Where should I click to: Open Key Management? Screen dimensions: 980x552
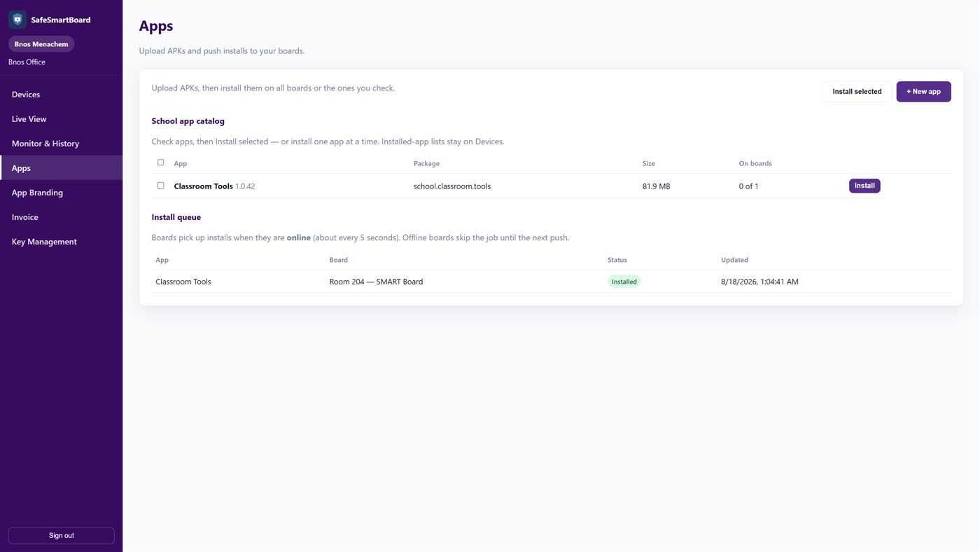[x=61, y=242]
